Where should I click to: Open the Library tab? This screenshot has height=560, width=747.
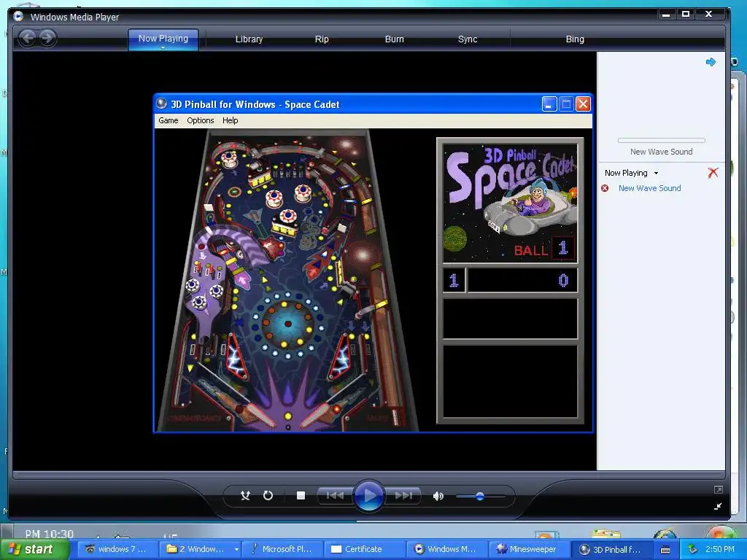pyautogui.click(x=249, y=39)
